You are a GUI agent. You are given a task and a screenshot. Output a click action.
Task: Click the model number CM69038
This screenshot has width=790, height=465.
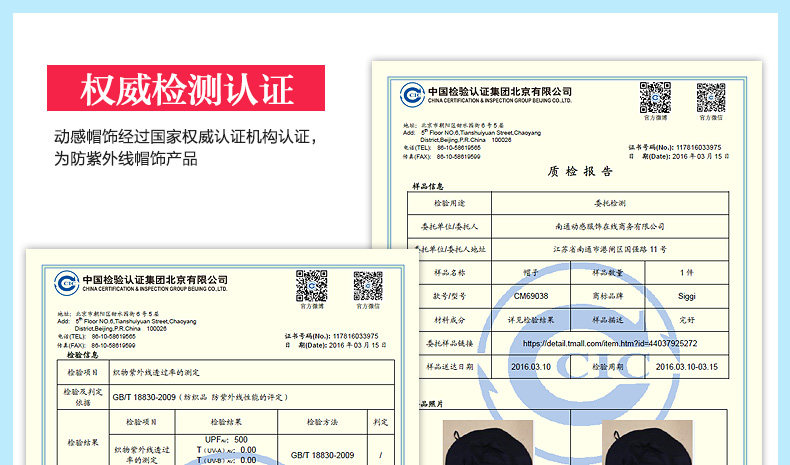(x=531, y=296)
